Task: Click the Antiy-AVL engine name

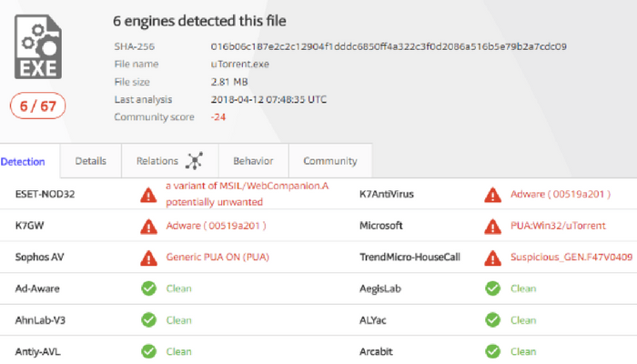Action: click(37, 352)
